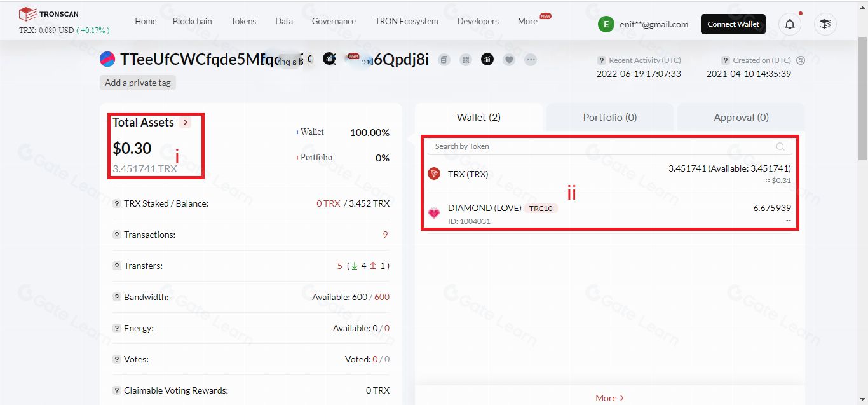868x405 pixels.
Task: Favorite this address with heart icon
Action: click(509, 60)
